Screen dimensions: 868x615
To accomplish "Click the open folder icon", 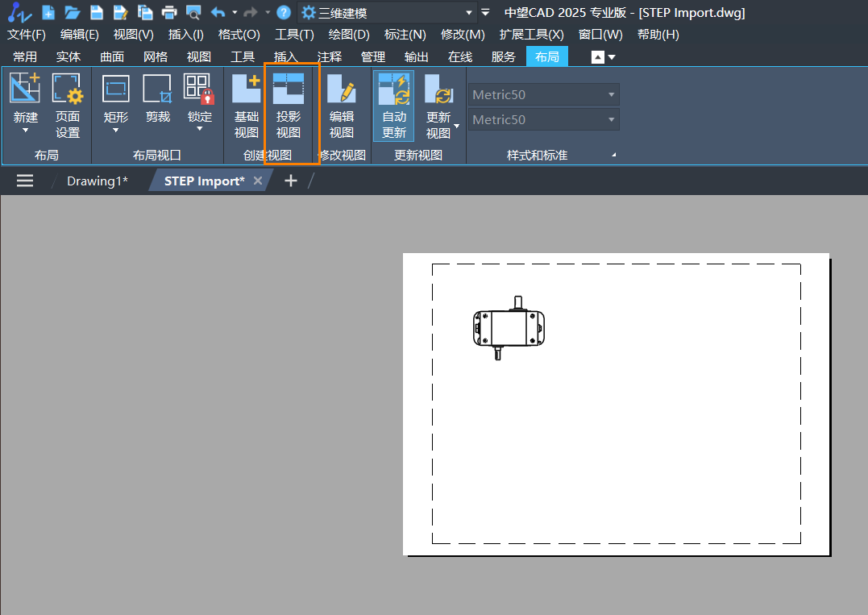I will (73, 12).
